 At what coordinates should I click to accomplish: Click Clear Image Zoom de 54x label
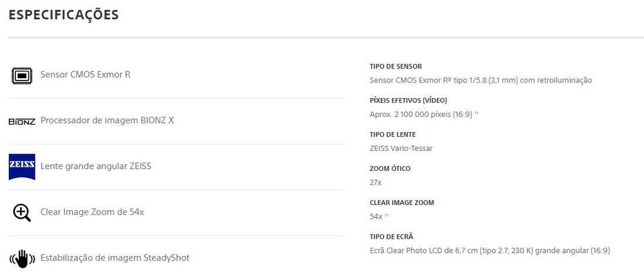[x=92, y=212]
